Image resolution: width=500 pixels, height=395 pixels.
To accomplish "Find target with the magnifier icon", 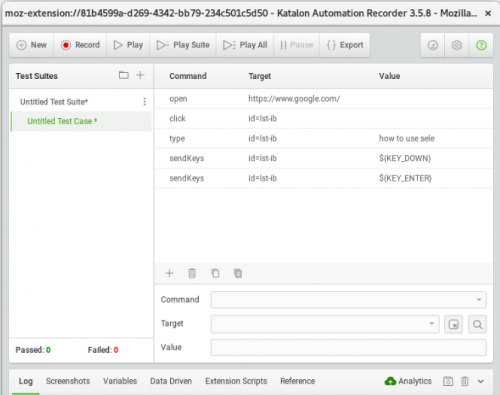I will tap(477, 324).
